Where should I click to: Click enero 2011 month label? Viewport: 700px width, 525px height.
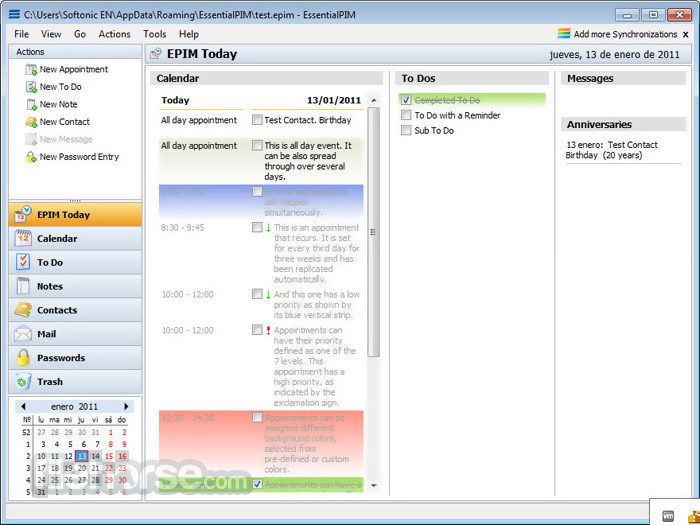pos(74,407)
